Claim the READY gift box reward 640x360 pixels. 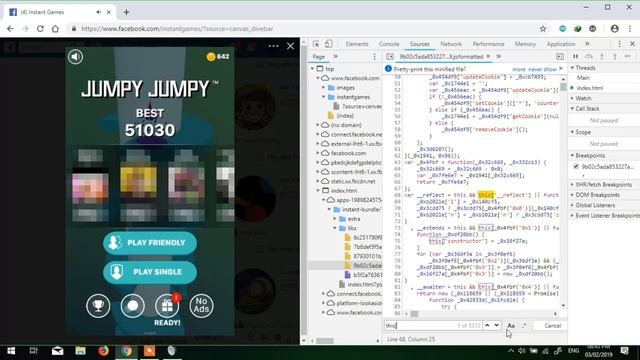(x=167, y=306)
